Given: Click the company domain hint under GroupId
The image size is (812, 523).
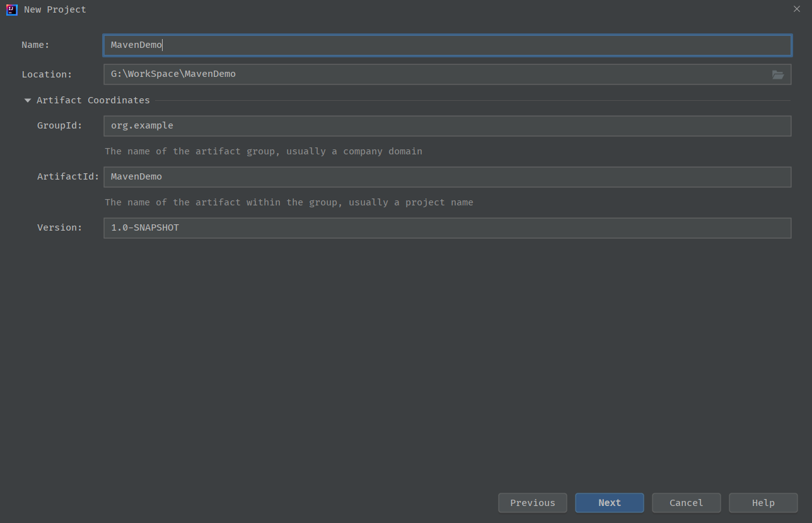Looking at the screenshot, I should 264,151.
